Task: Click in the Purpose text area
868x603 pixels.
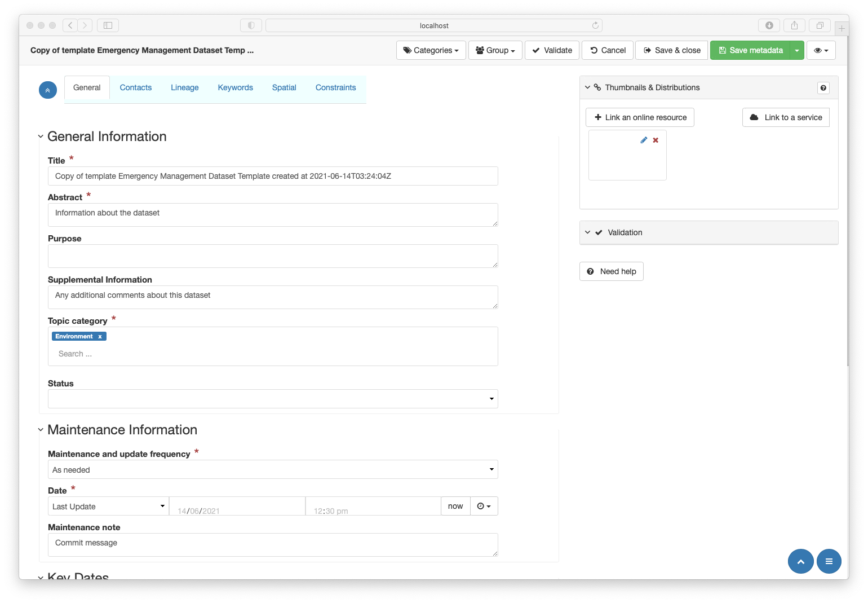Action: [273, 256]
